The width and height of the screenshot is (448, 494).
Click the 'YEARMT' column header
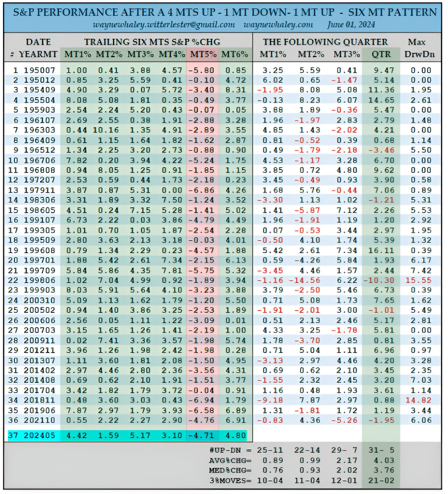38,54
